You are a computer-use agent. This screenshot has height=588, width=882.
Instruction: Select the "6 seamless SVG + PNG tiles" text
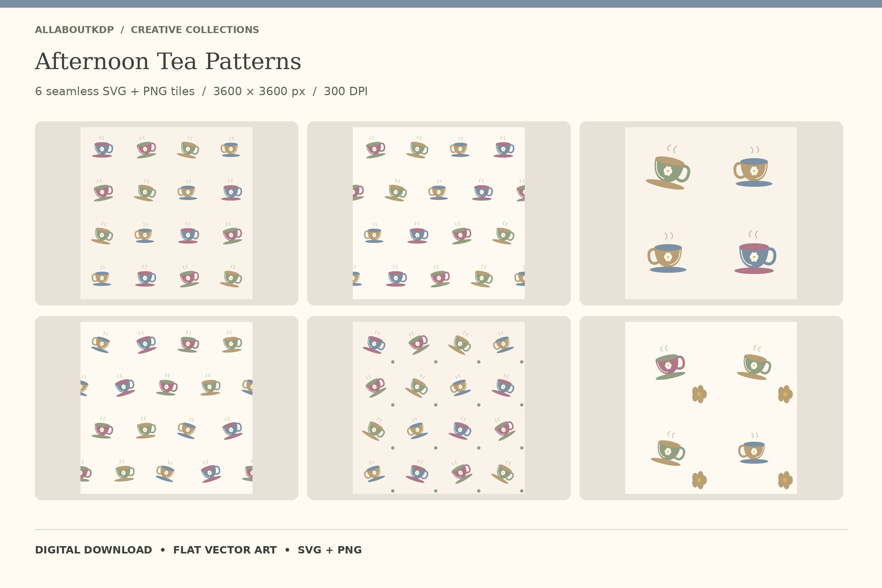(x=115, y=92)
